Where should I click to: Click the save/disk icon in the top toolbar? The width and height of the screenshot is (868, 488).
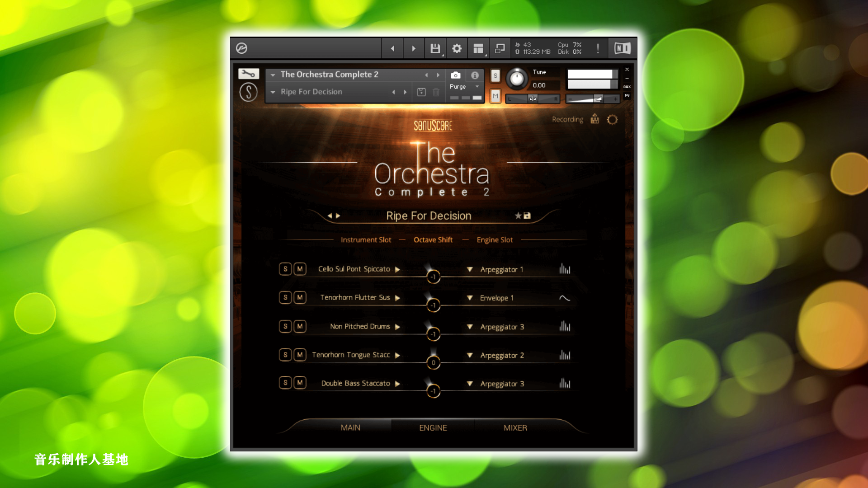click(x=435, y=48)
